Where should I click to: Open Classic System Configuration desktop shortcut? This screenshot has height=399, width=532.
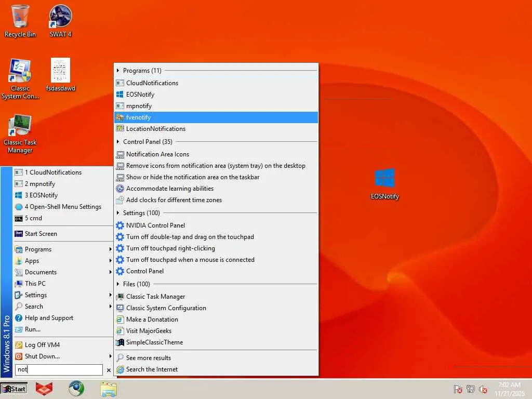click(x=20, y=79)
